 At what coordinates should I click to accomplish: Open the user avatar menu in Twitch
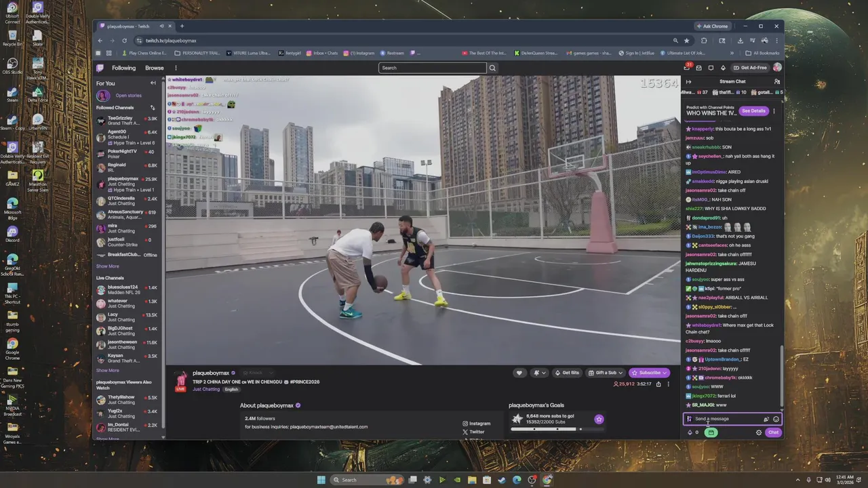point(777,67)
